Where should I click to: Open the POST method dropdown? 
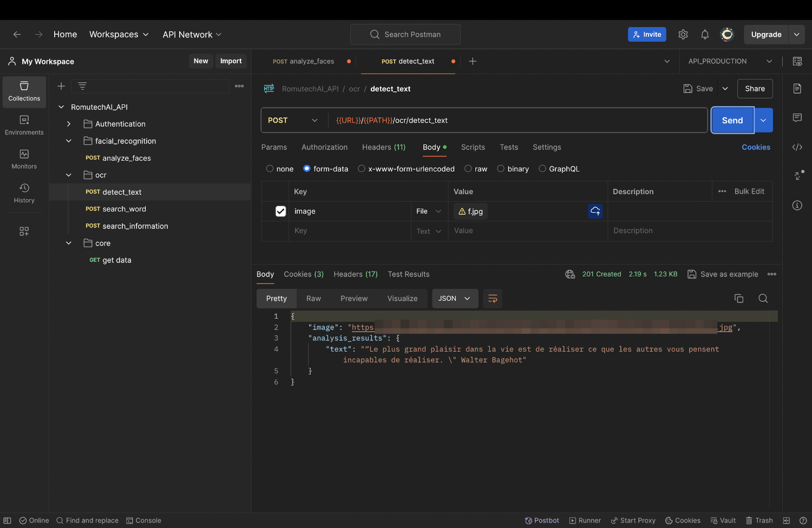(293, 121)
